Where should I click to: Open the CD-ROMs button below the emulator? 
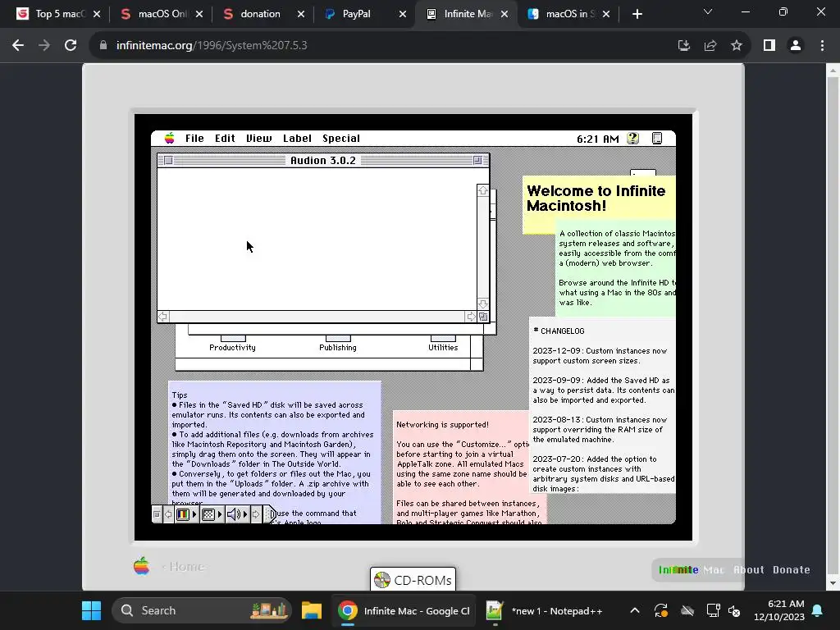tap(413, 580)
